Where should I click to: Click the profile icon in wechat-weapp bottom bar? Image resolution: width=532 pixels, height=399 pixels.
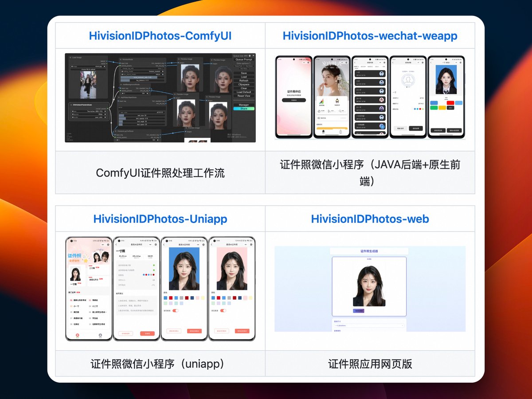(x=340, y=131)
